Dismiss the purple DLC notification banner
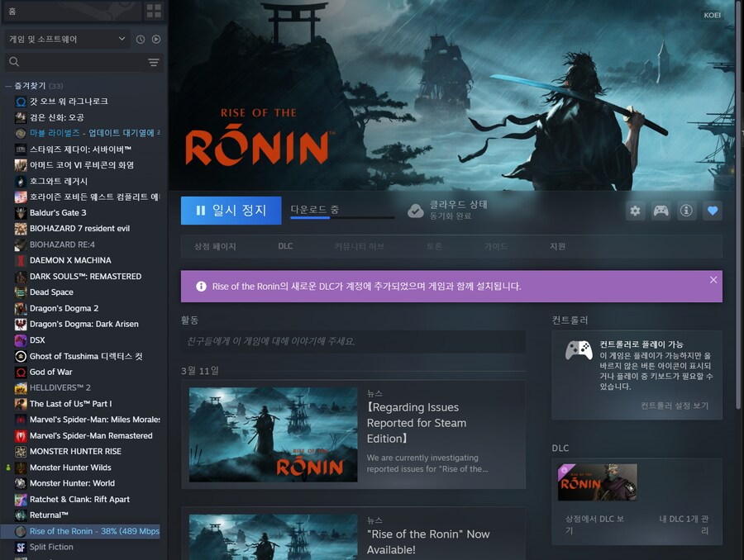Viewport: 744px width, 560px height. [713, 279]
